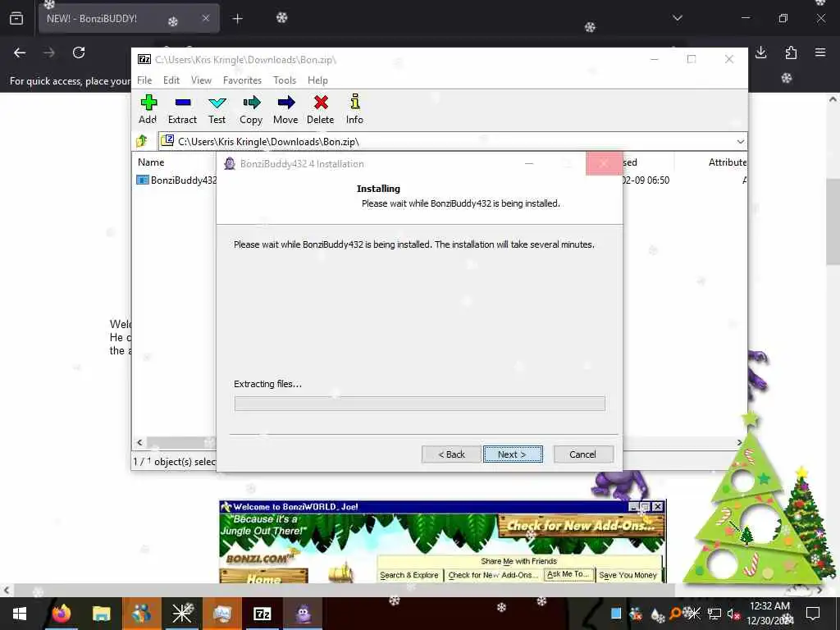The width and height of the screenshot is (840, 630).
Task: Click the right arrow of 7-Zip horizontal scrollbar
Action: tap(739, 442)
